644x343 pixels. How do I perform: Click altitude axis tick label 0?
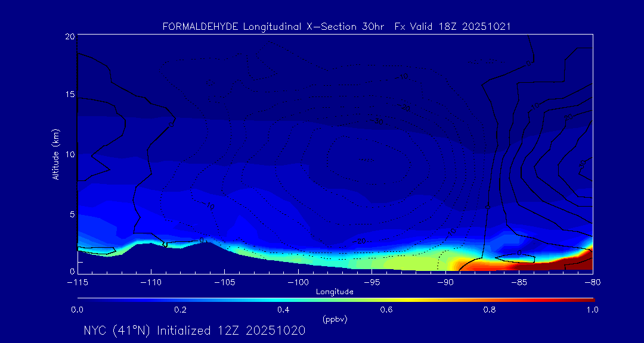pos(72,271)
